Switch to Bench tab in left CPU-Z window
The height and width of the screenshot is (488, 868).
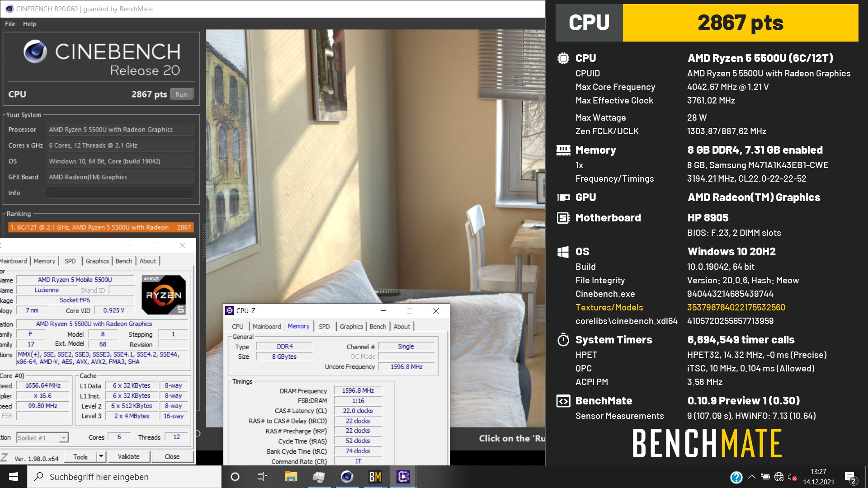(x=124, y=261)
